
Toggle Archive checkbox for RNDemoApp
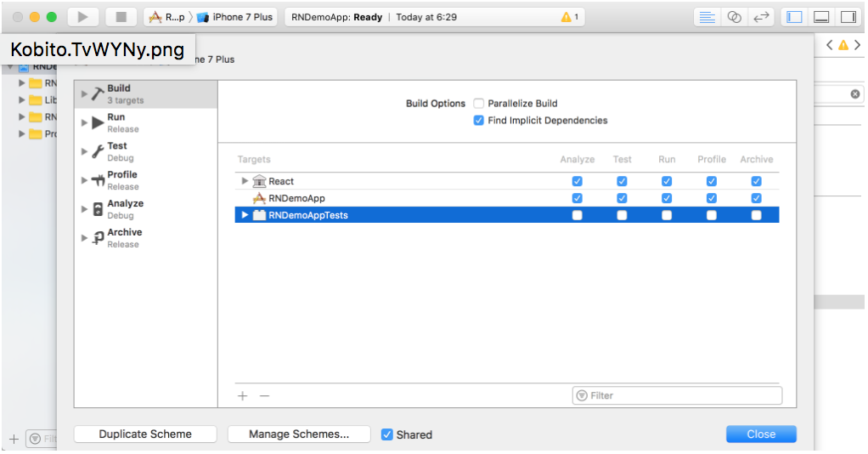pos(756,198)
